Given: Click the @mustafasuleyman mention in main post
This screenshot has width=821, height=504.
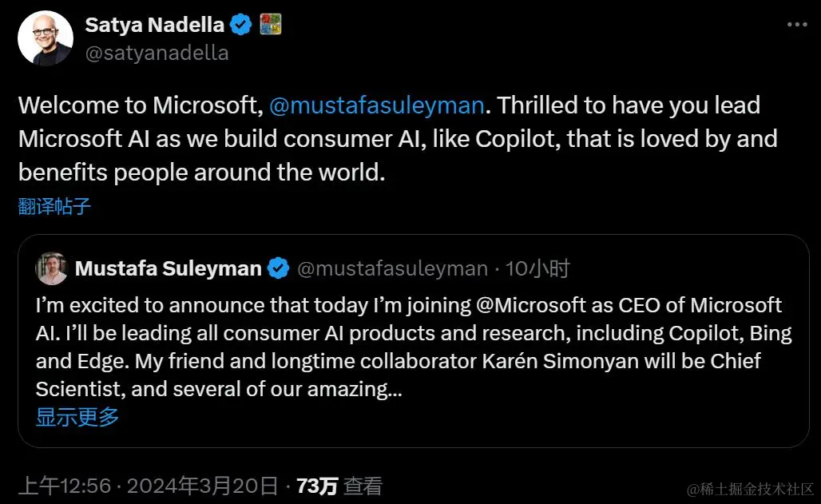Looking at the screenshot, I should point(377,105).
